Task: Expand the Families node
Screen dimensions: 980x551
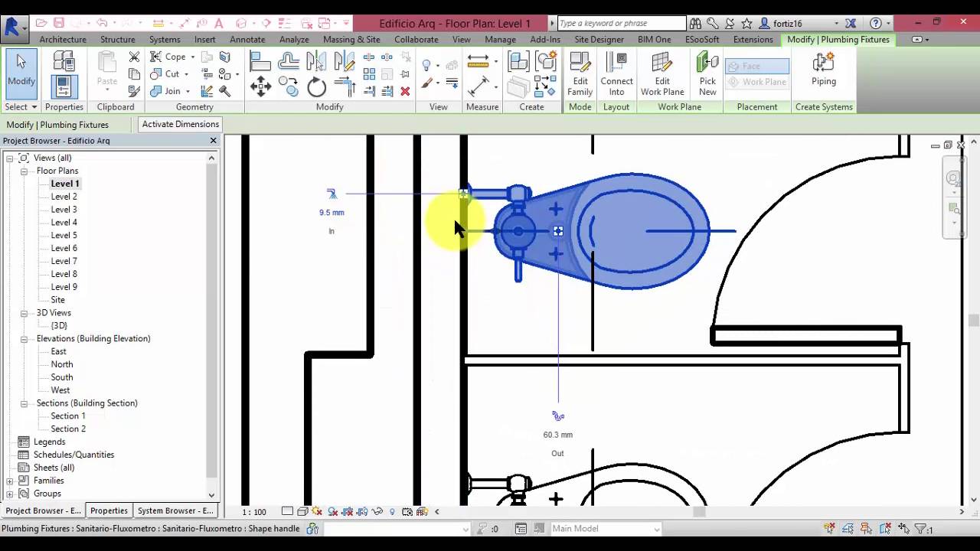Action: 10,481
